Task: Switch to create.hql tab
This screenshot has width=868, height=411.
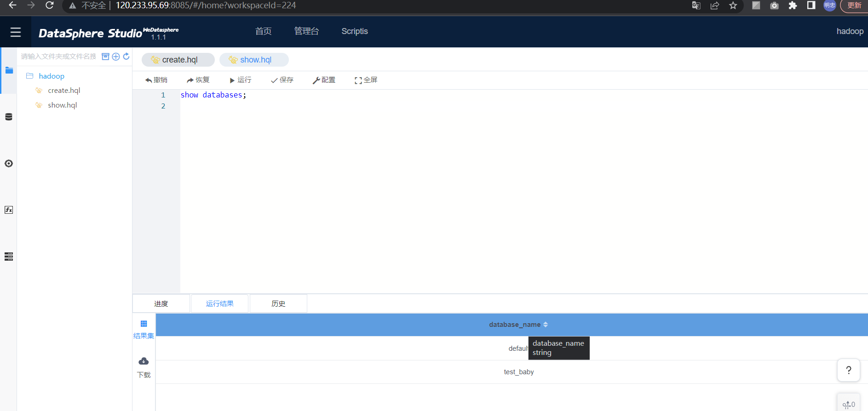Action: coord(178,60)
